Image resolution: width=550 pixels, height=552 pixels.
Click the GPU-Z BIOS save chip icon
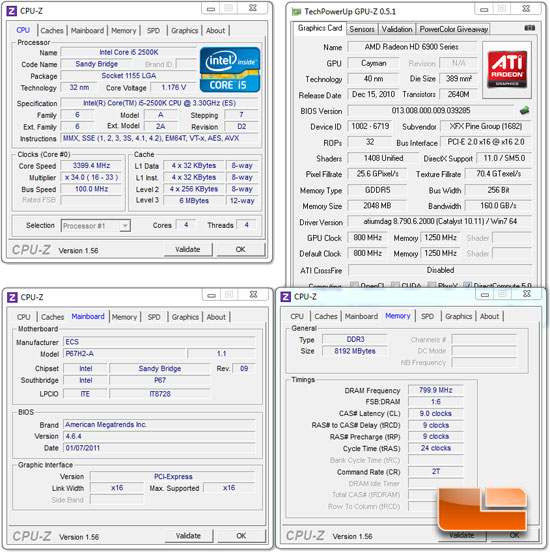coord(524,110)
